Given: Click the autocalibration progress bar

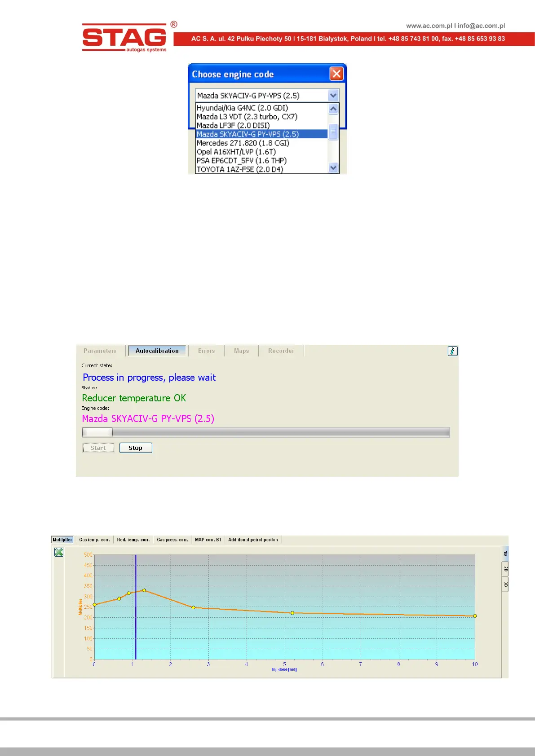Looking at the screenshot, I should point(266,432).
